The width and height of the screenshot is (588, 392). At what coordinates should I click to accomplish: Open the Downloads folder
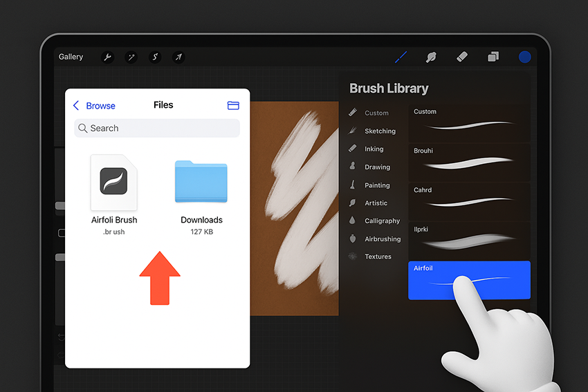(201, 181)
